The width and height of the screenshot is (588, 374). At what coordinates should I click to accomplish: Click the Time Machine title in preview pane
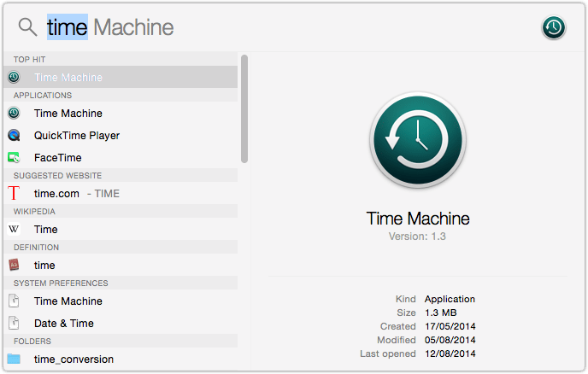pos(418,219)
